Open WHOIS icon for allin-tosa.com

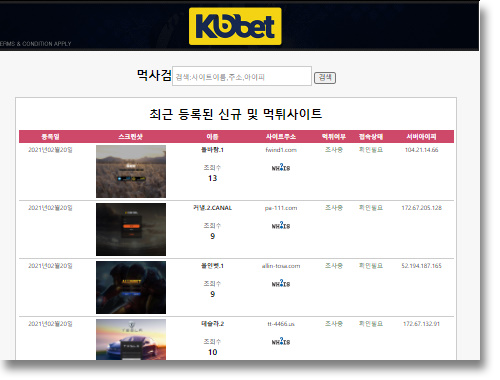(x=281, y=283)
